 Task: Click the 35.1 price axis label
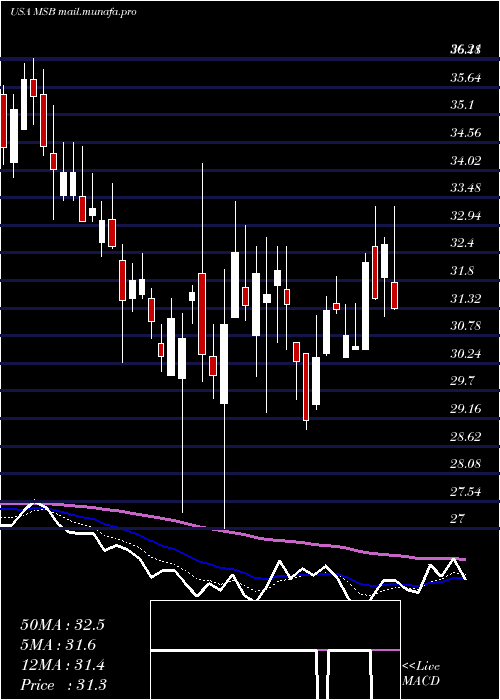[x=462, y=105]
